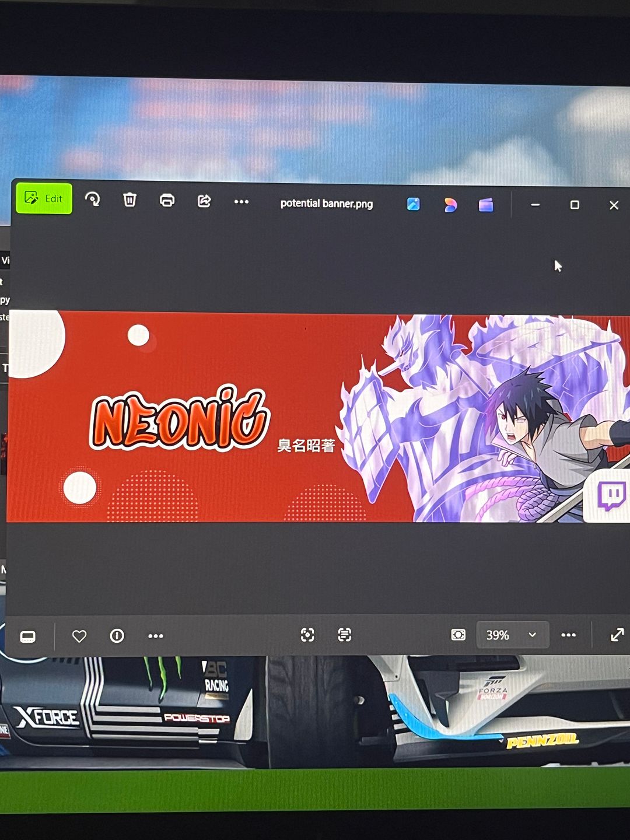The image size is (630, 840).
Task: Start visual search focus icon
Action: tap(307, 635)
